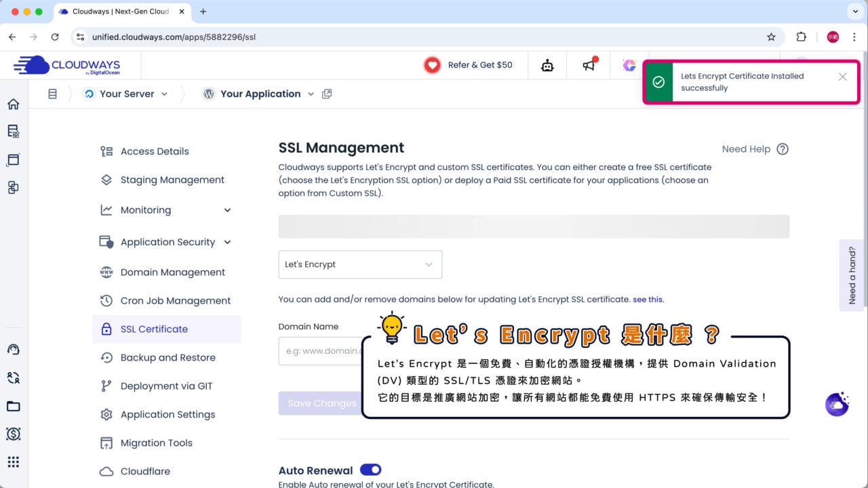Open the 'see this' link about Let's Encrypt
The height and width of the screenshot is (488, 868).
click(x=648, y=299)
